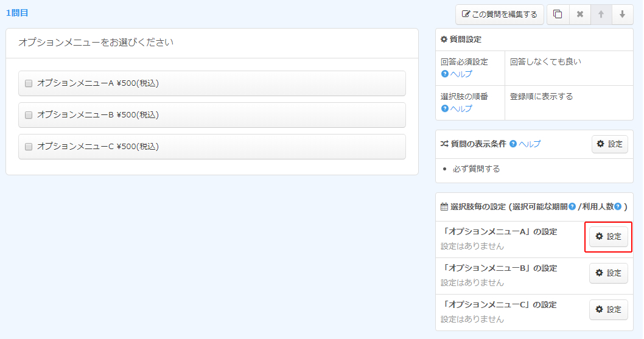Image resolution: width=644 pixels, height=339 pixels.
Task: Open 設定 for オプションメニューA
Action: click(609, 237)
